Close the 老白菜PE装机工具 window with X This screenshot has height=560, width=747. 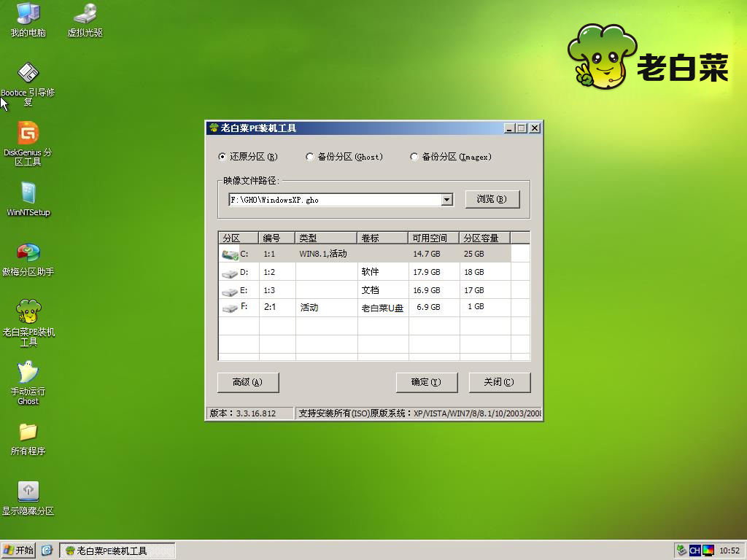point(535,128)
